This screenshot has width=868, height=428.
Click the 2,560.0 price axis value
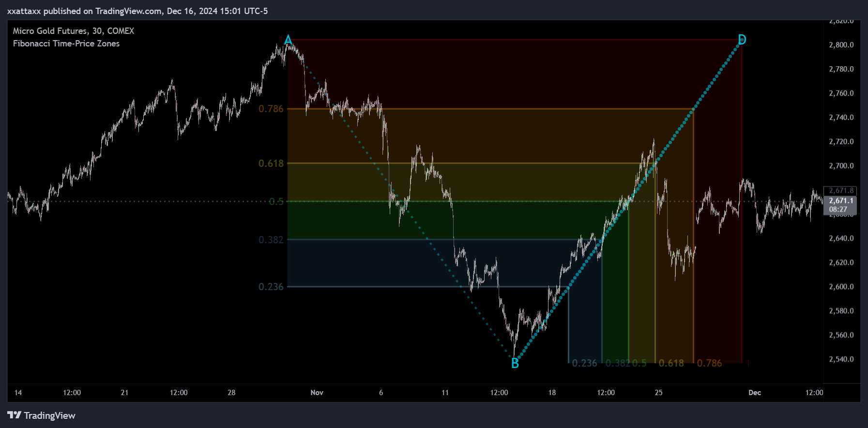click(841, 335)
